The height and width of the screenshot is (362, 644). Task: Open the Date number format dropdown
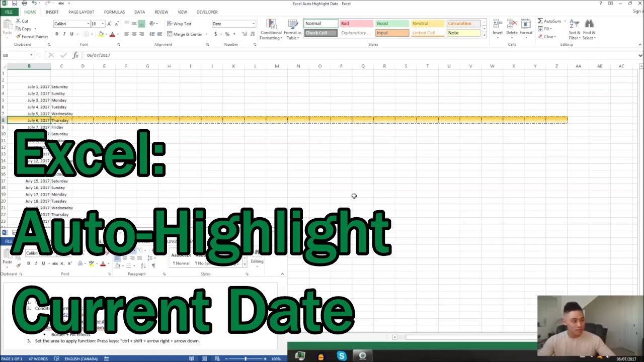253,24
